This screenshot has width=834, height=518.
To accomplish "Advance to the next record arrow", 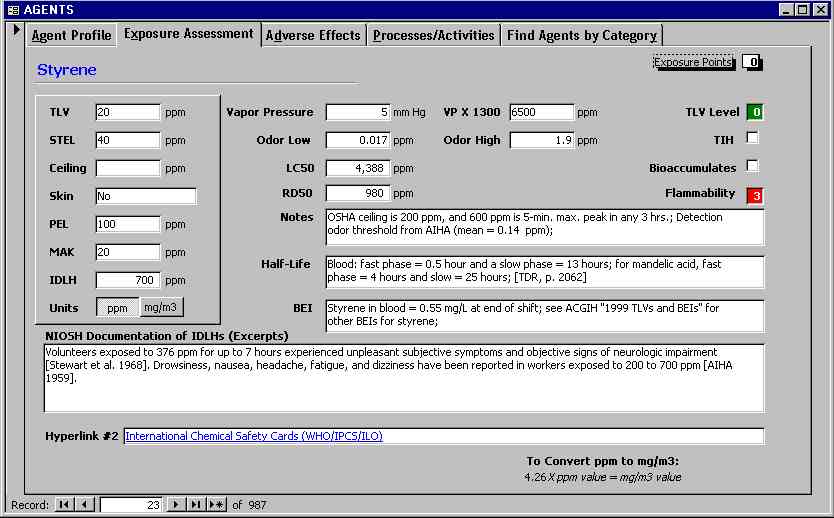I will click(176, 505).
